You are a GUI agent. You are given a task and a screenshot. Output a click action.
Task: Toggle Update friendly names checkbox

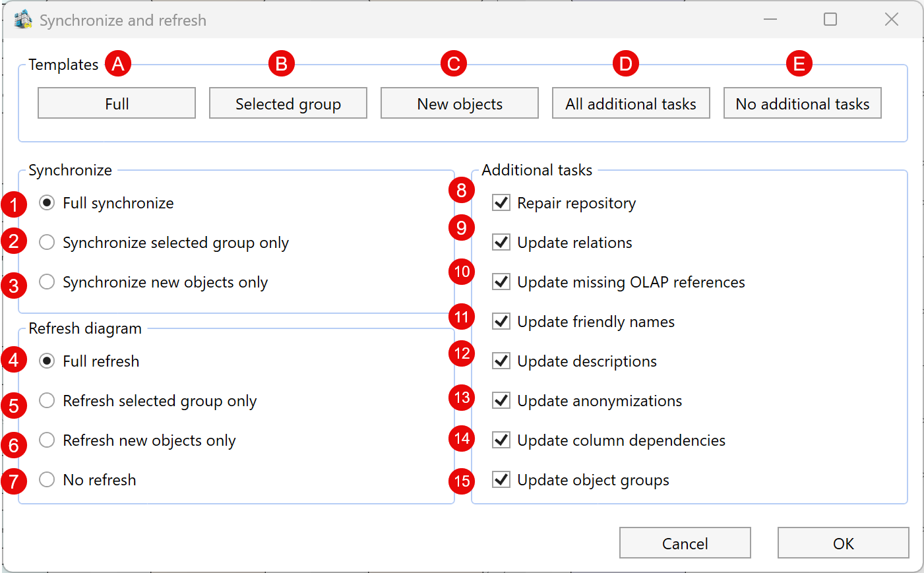[x=501, y=322]
